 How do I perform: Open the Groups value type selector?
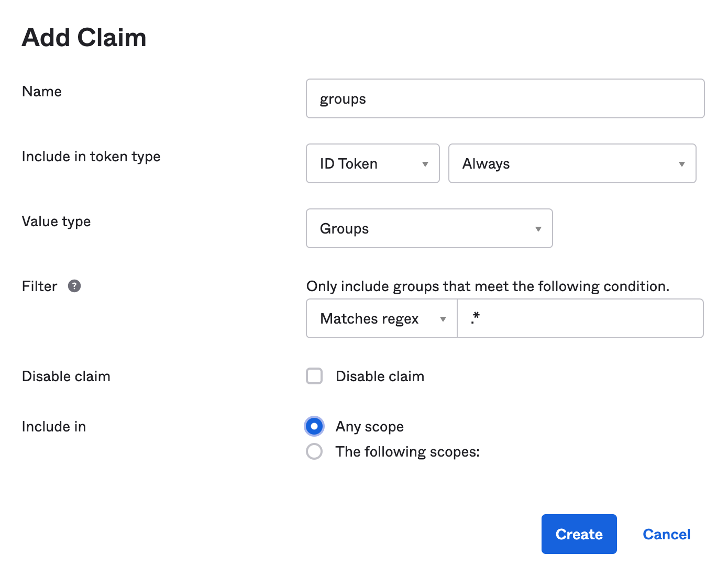coord(429,228)
